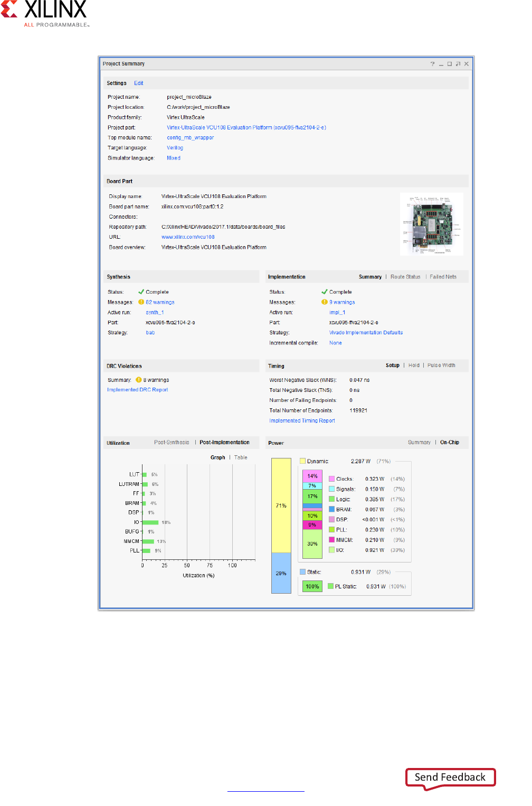The image size is (532, 806).
Task: Open Implemented DRC Report
Action: (138, 390)
